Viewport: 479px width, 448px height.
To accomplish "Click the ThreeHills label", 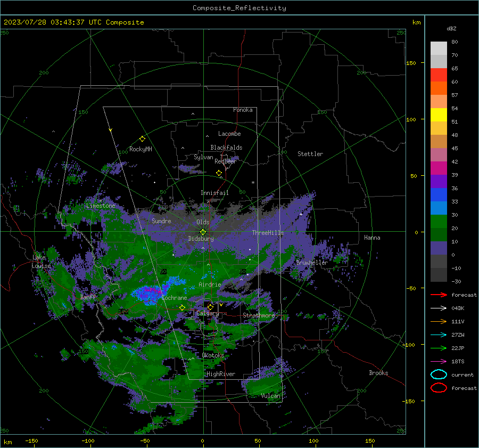I will (268, 233).
